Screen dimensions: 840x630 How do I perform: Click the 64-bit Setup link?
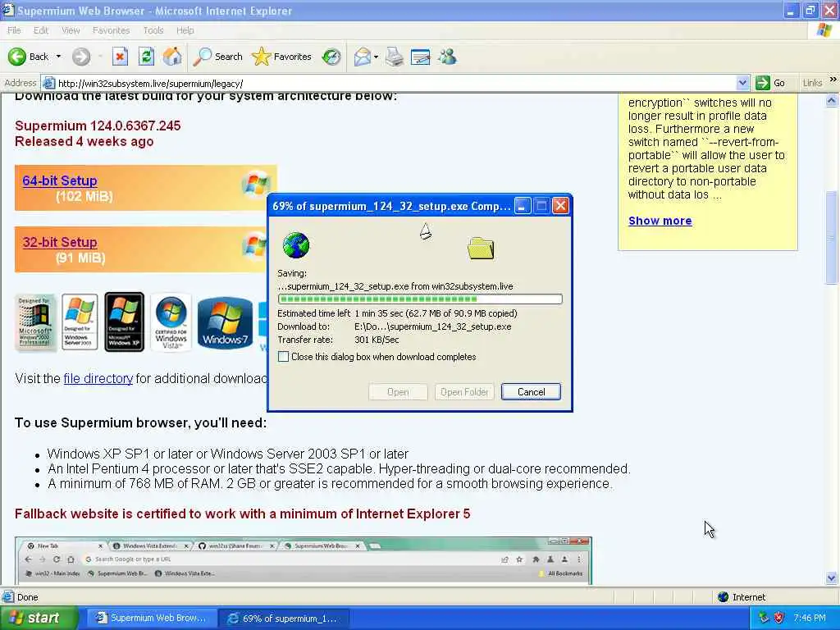(59, 181)
